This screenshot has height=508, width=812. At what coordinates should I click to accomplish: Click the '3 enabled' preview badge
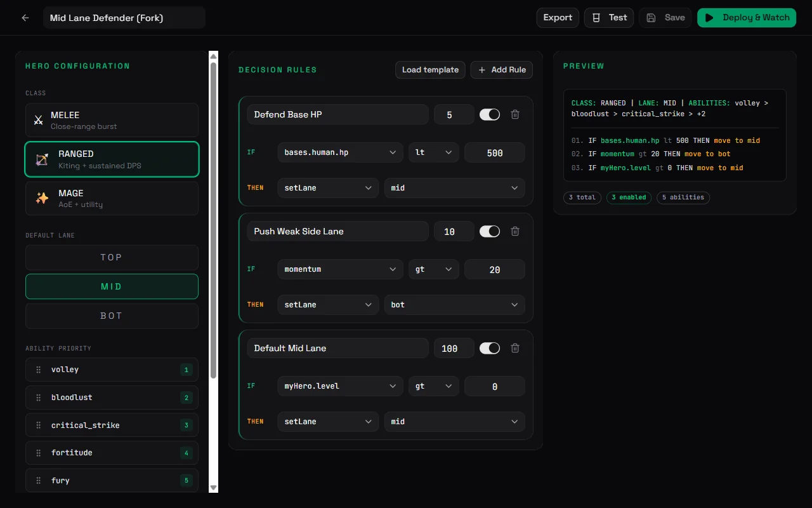click(629, 197)
